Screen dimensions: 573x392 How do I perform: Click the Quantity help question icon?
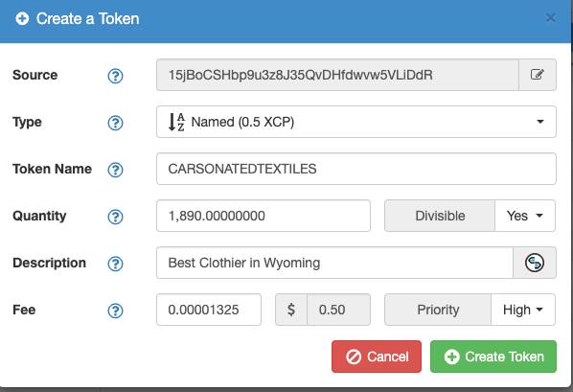point(115,217)
